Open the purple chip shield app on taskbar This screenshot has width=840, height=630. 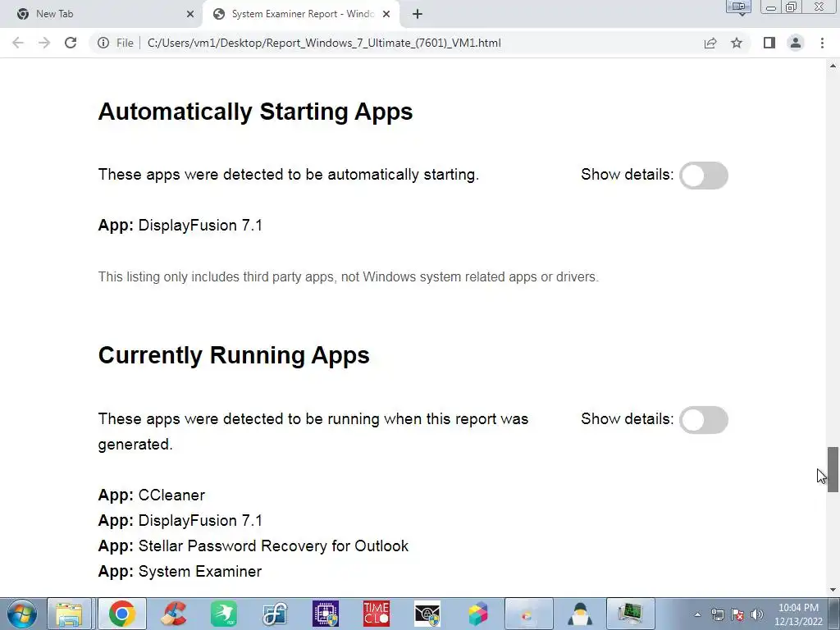point(326,614)
